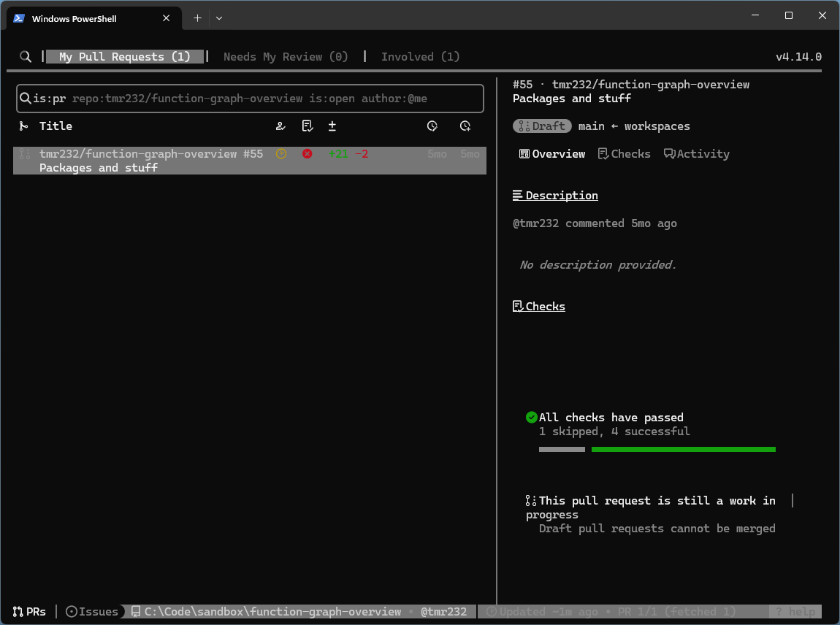Open the Activity tab in the preview pane
Viewport: 840px width, 625px height.
[696, 154]
